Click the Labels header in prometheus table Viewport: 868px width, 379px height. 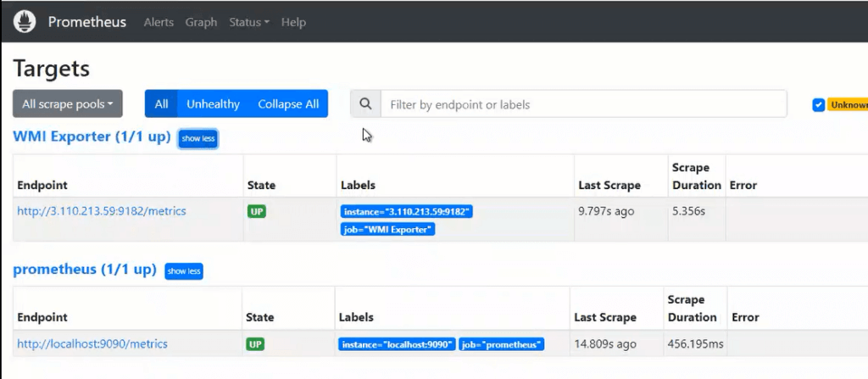(x=356, y=317)
